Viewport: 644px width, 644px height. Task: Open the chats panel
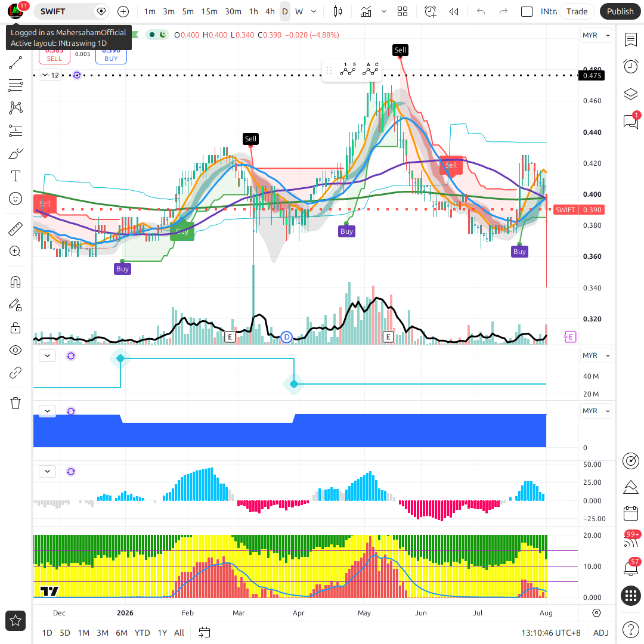coord(630,121)
